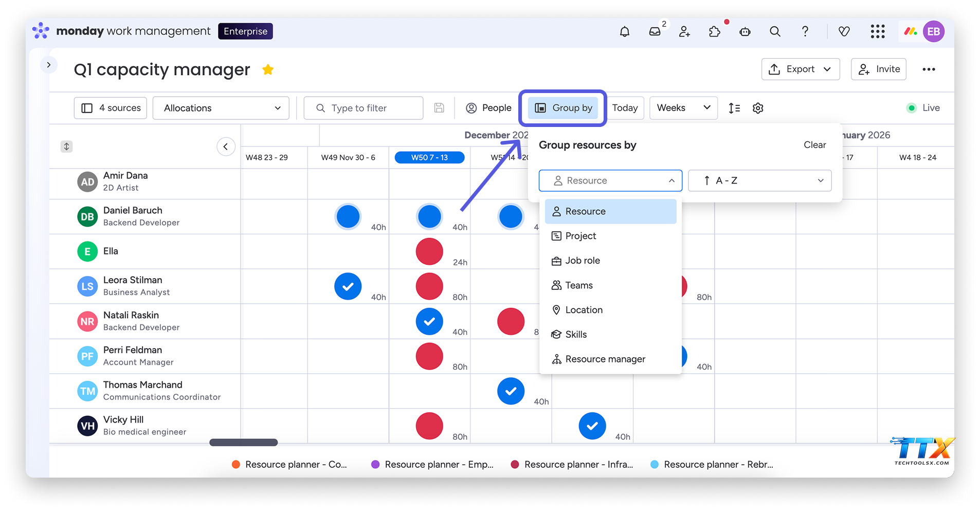Click the heart favorites icon
Screen dimensions: 980x511
(844, 32)
